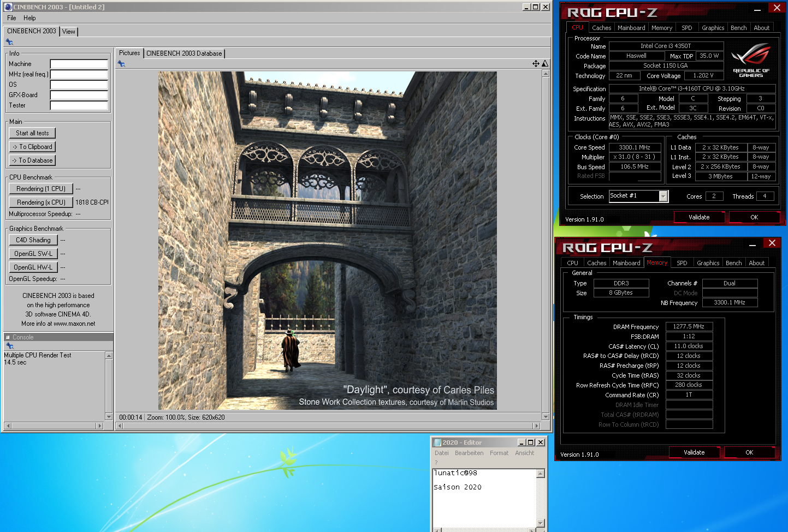Click the picture panel's horizontal scrollbar right arrow
788x532 pixels.
click(536, 426)
